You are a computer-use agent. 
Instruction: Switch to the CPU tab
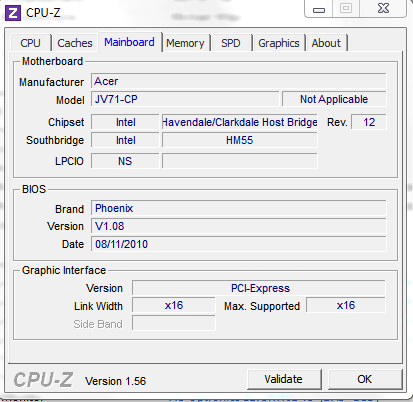click(x=30, y=43)
